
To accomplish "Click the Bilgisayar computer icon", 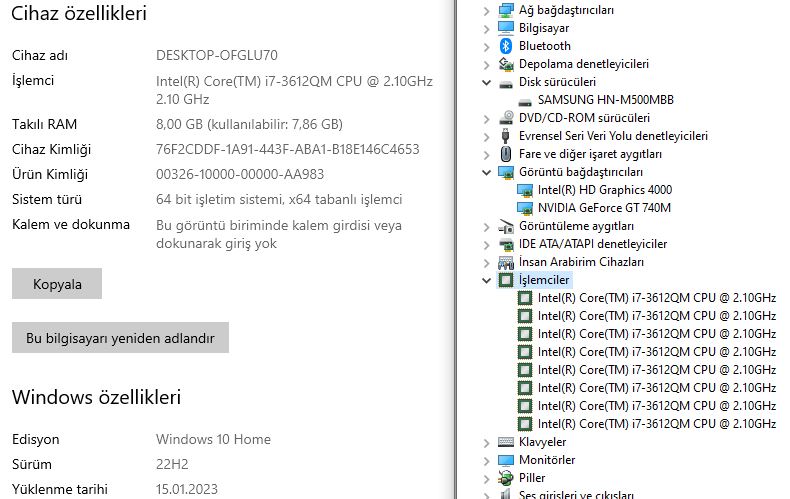I will [x=506, y=28].
